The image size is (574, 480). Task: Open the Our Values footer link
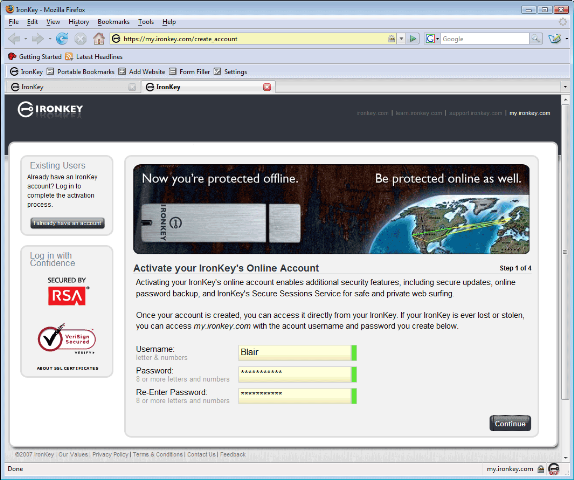pyautogui.click(x=73, y=454)
